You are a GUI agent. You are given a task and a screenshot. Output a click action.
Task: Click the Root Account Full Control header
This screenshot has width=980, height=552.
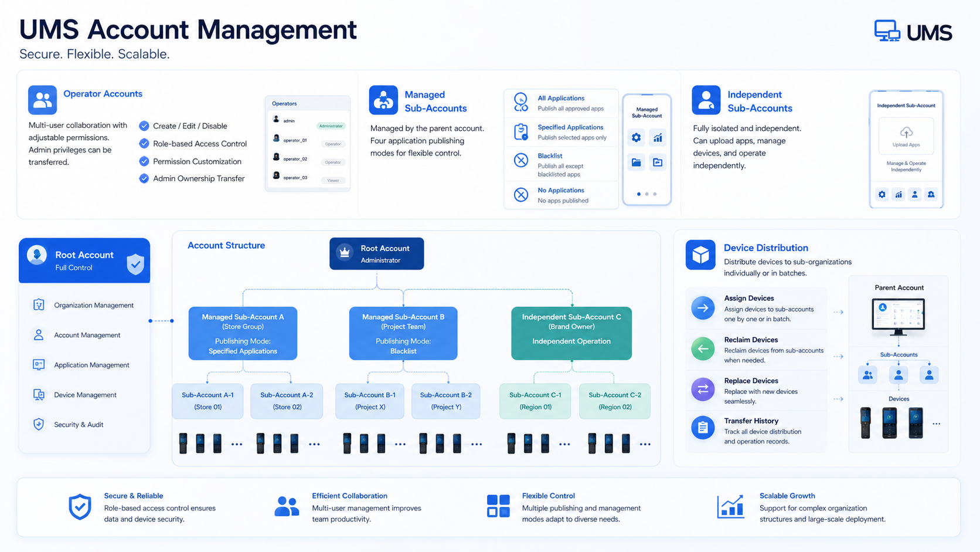pyautogui.click(x=84, y=260)
